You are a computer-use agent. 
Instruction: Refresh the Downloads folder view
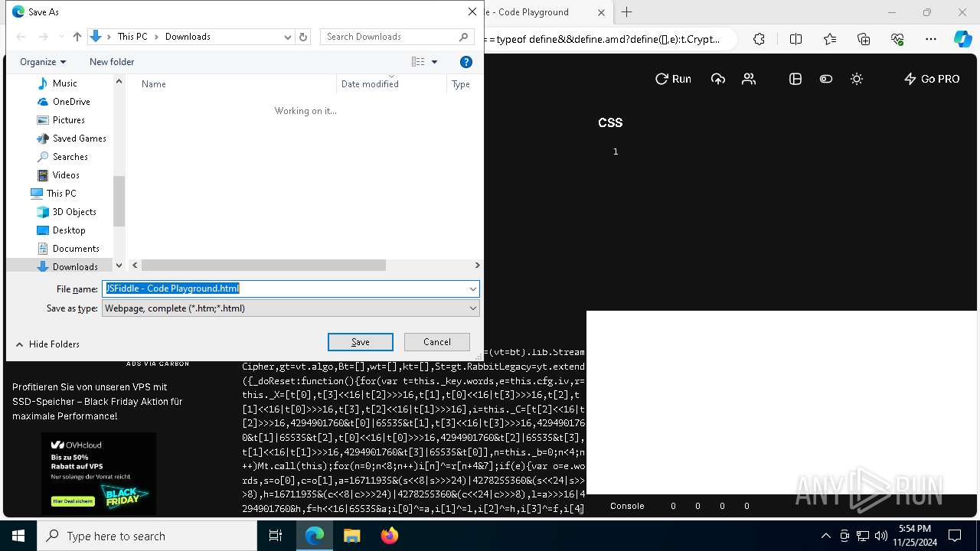pyautogui.click(x=303, y=37)
